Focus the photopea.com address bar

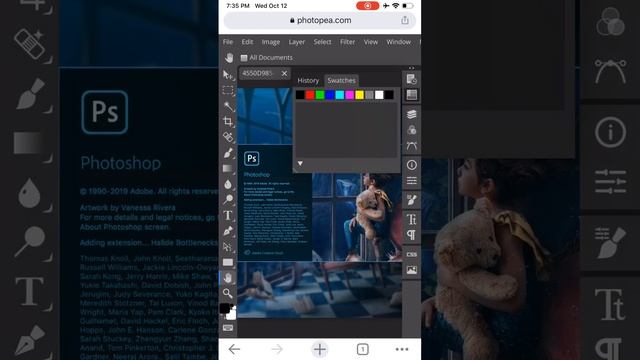pos(320,20)
